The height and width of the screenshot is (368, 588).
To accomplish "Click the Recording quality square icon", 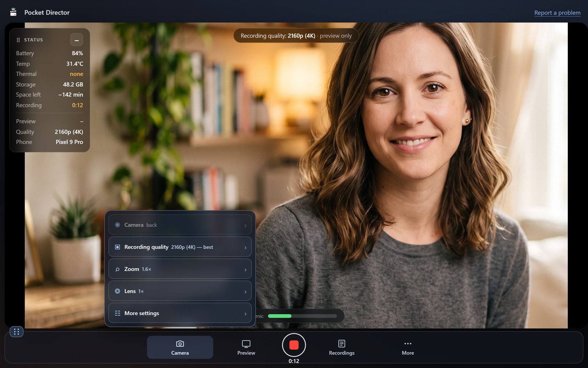I will point(118,247).
